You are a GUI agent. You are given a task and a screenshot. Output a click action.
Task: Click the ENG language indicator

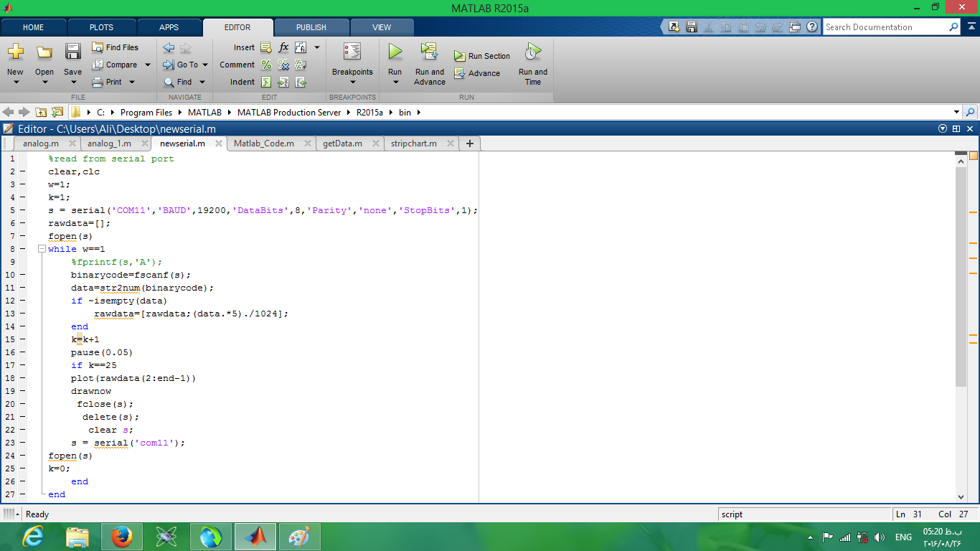click(x=903, y=537)
